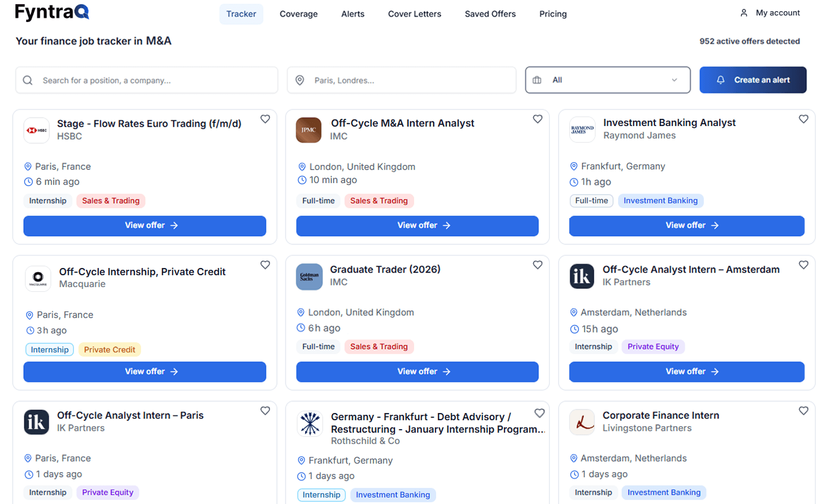Viewport: 821px width, 504px height.
Task: Click the Frankfurt, Germany location on Raymond James card
Action: click(x=623, y=166)
